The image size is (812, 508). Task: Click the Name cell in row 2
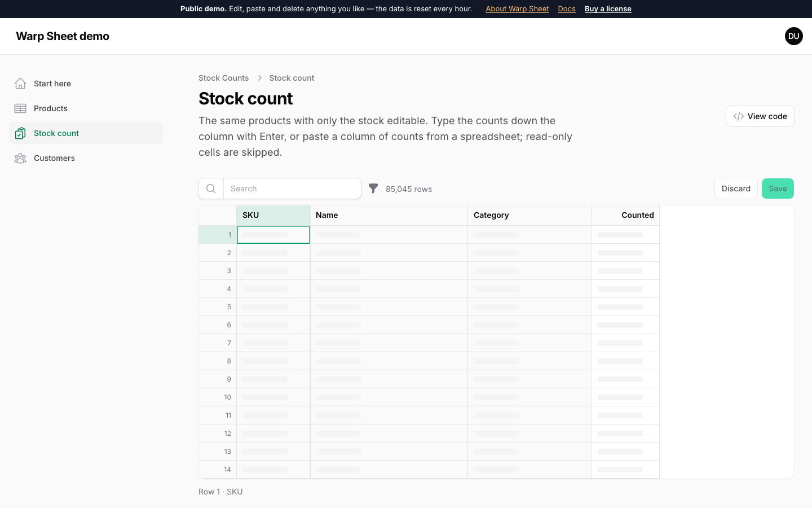(x=389, y=253)
